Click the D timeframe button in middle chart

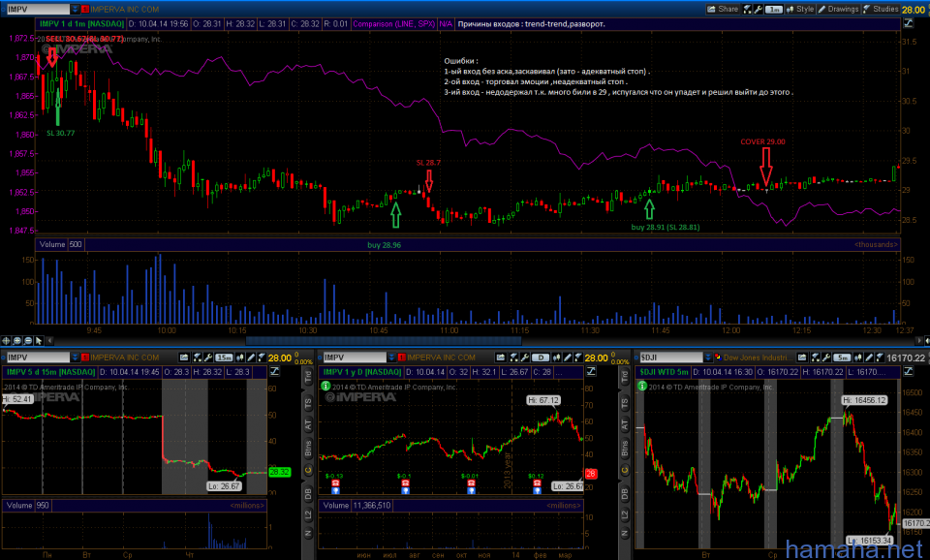(x=542, y=358)
